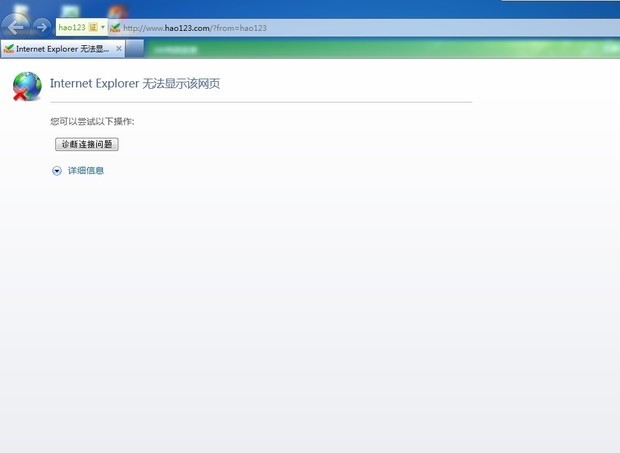Go forward with the Forward arrow

(42, 27)
